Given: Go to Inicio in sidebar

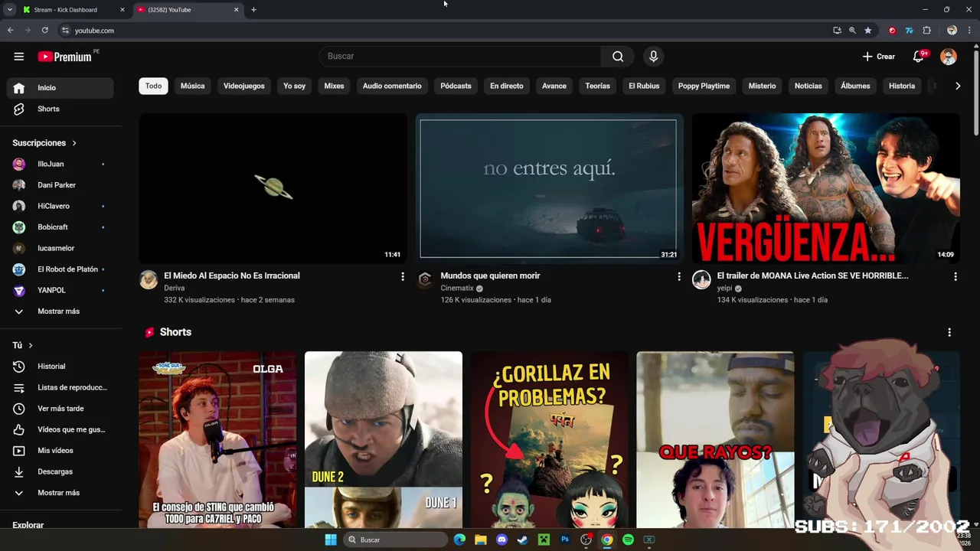Looking at the screenshot, I should coord(61,88).
